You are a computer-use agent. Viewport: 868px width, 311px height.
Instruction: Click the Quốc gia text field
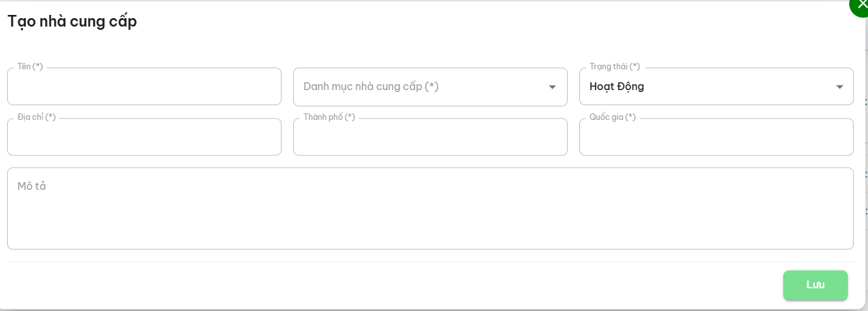tap(716, 139)
